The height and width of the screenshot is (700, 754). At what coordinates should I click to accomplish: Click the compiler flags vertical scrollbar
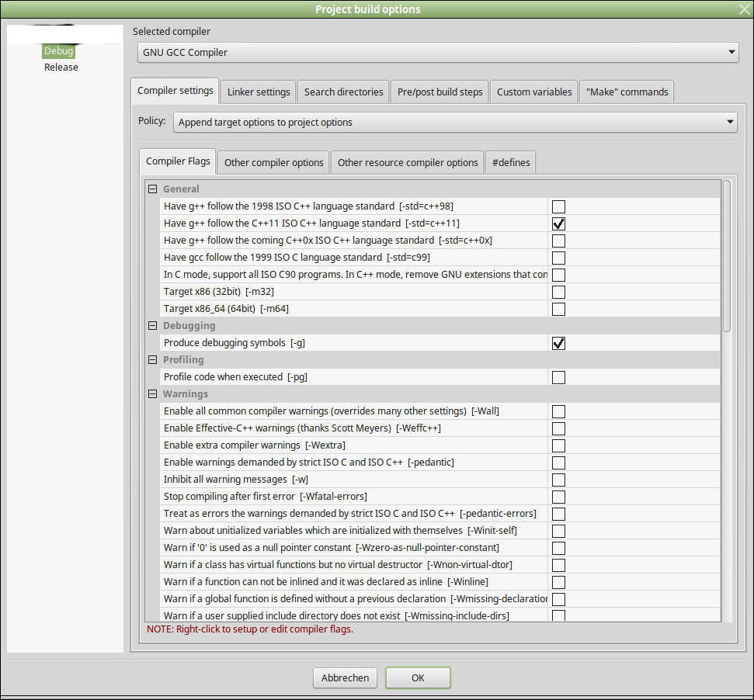click(727, 256)
